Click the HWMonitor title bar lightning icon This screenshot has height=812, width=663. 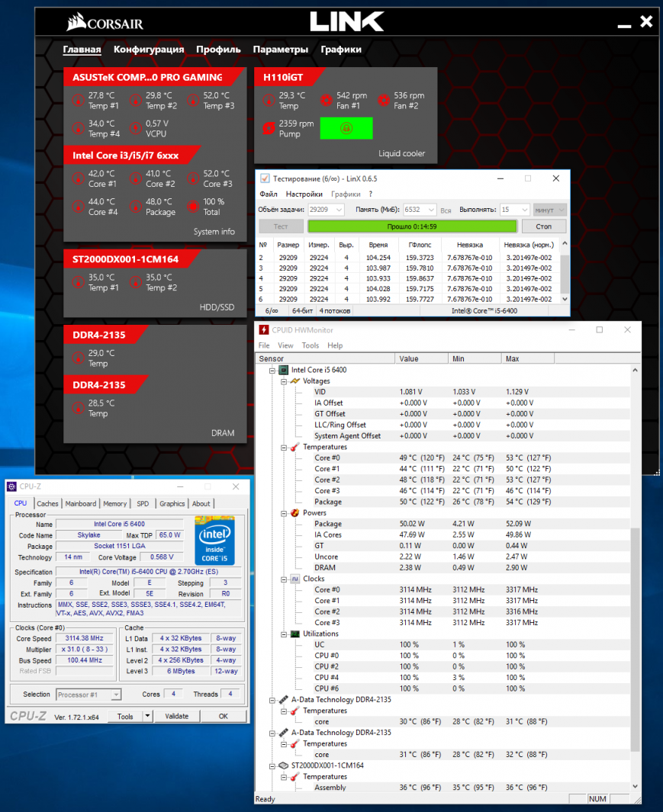pyautogui.click(x=264, y=330)
